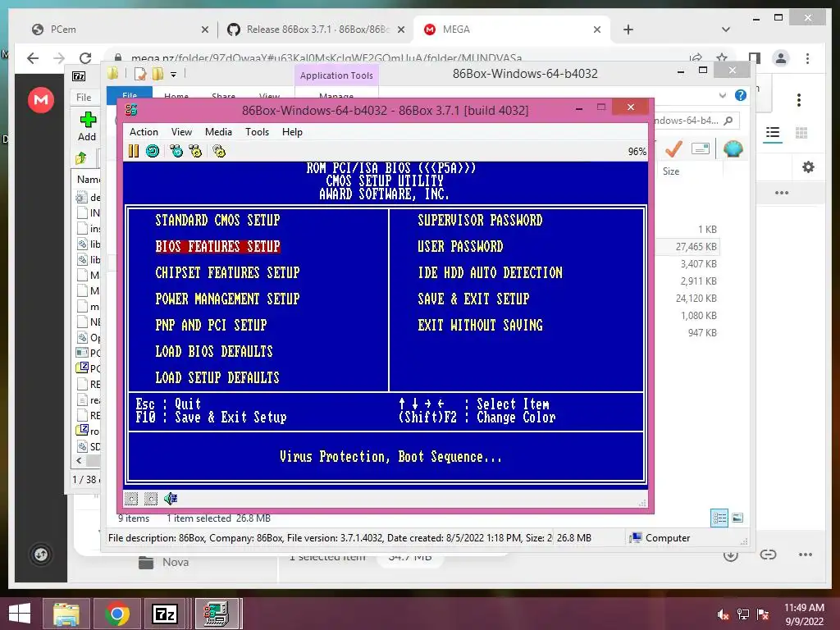Screen dimensions: 840x630
Task: Click 7-Zip up-folder arrow icon
Action: point(81,157)
